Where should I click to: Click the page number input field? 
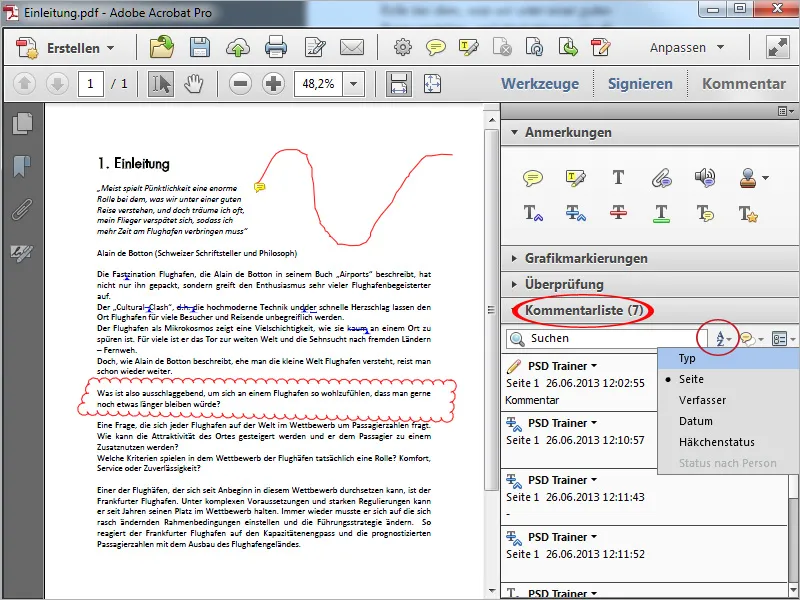pyautogui.click(x=90, y=84)
